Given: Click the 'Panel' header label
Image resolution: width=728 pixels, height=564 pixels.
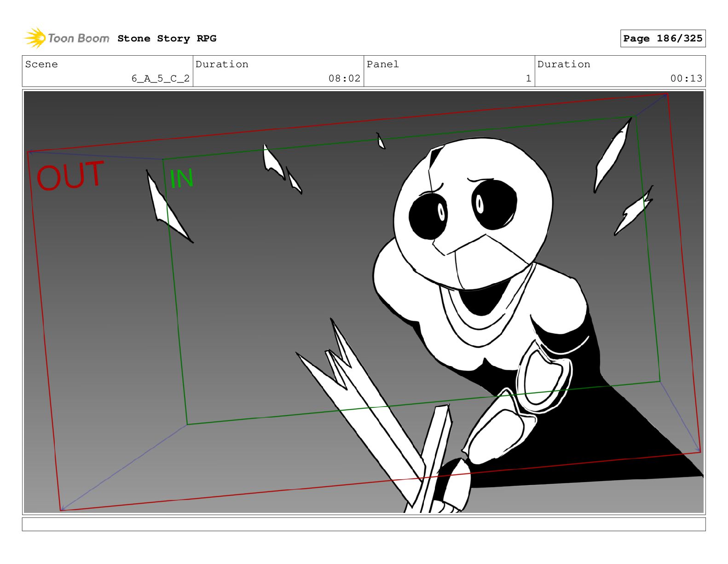Looking at the screenshot, I should click(382, 64).
